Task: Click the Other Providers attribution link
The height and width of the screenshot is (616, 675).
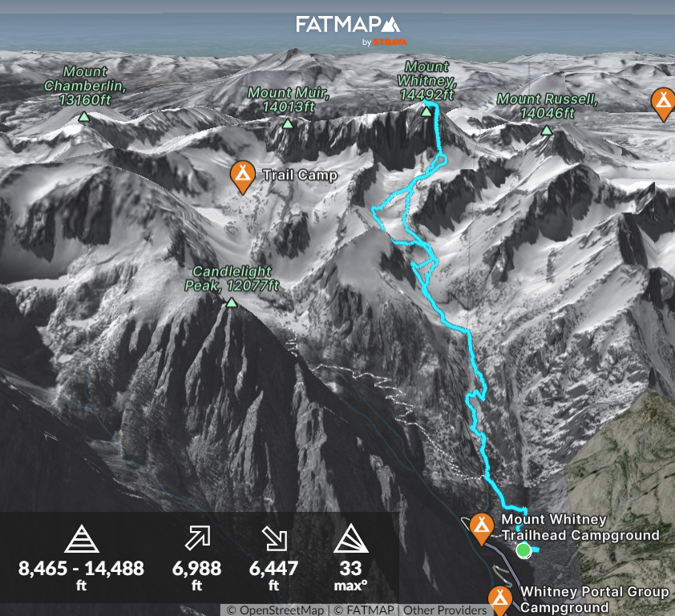Action: pos(445,610)
